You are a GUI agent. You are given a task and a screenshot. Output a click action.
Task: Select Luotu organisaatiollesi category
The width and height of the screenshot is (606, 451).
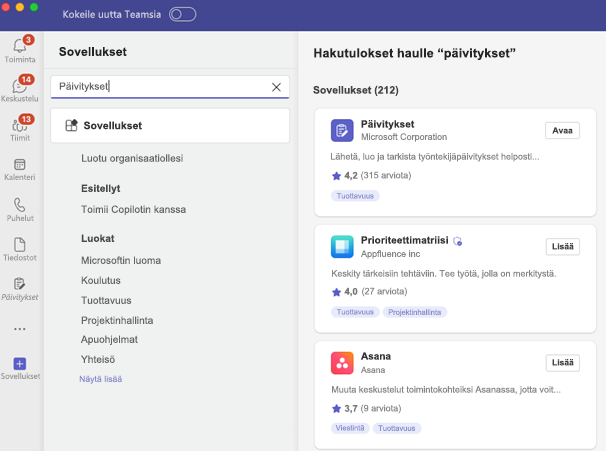[132, 158]
